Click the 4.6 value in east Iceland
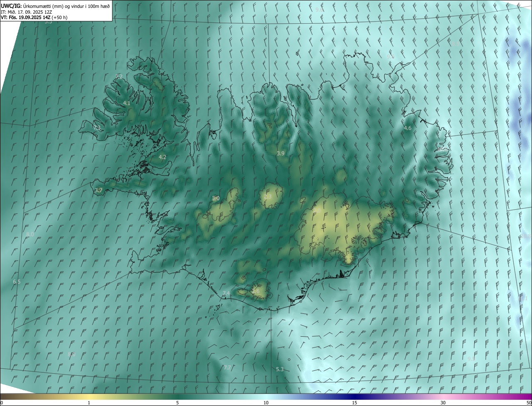 coord(408,128)
